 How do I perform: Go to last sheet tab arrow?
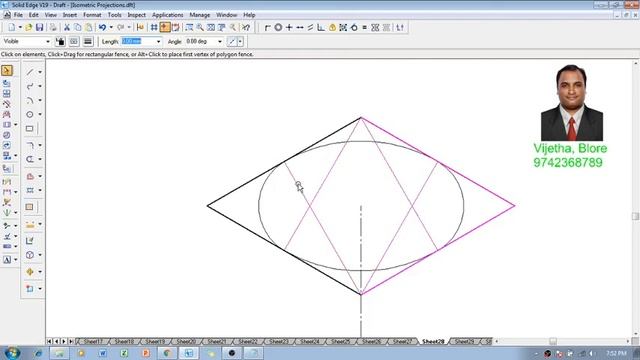(71, 341)
